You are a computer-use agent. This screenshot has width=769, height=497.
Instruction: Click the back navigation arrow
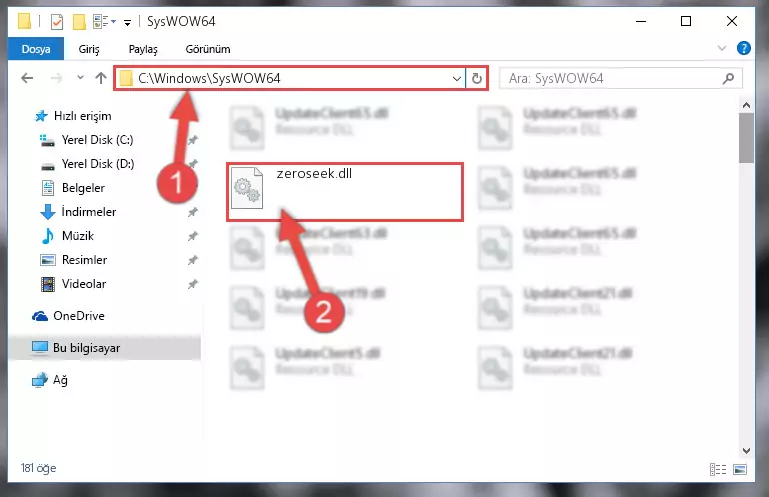(x=27, y=78)
